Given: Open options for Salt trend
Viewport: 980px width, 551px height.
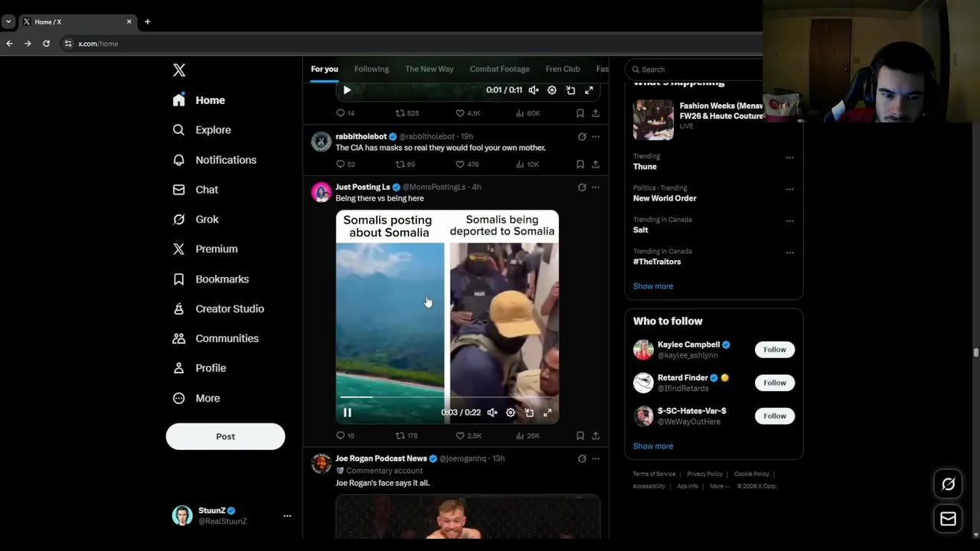Looking at the screenshot, I should (x=789, y=221).
